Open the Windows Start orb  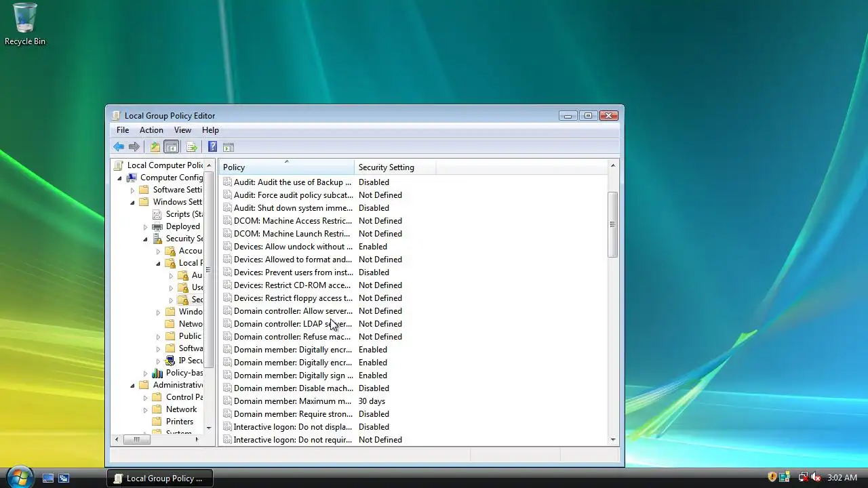(x=19, y=476)
